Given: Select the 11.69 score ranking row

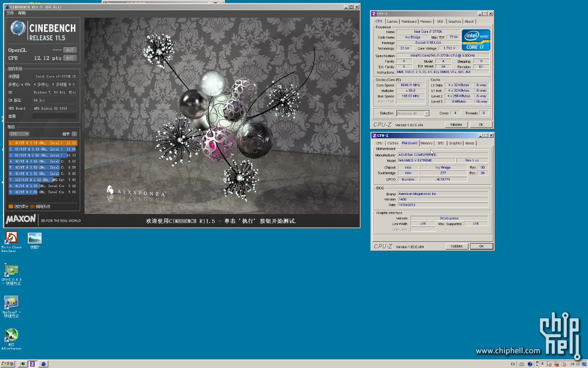Looking at the screenshot, I should tap(43, 149).
